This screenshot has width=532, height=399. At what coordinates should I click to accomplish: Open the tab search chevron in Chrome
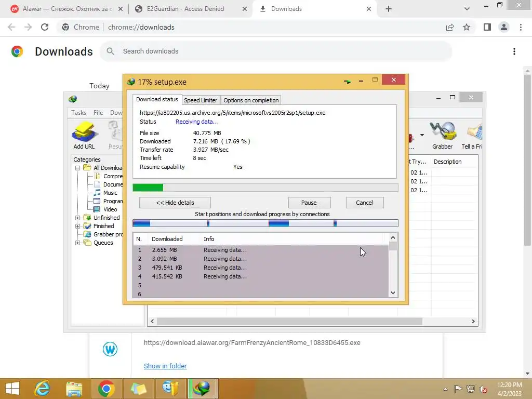tap(467, 9)
